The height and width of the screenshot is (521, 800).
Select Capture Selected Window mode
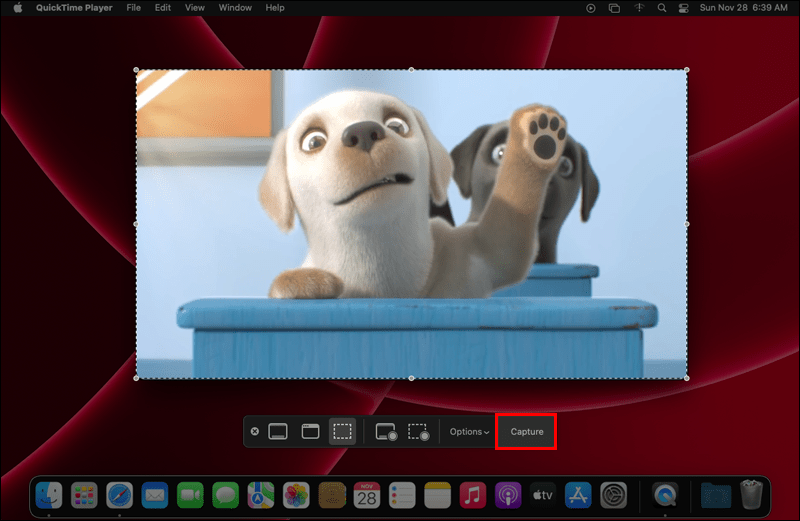pos(310,432)
